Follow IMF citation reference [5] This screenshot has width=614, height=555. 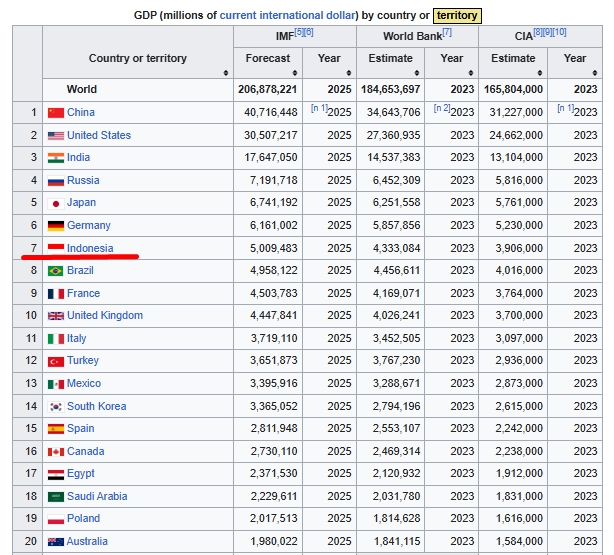tap(299, 32)
